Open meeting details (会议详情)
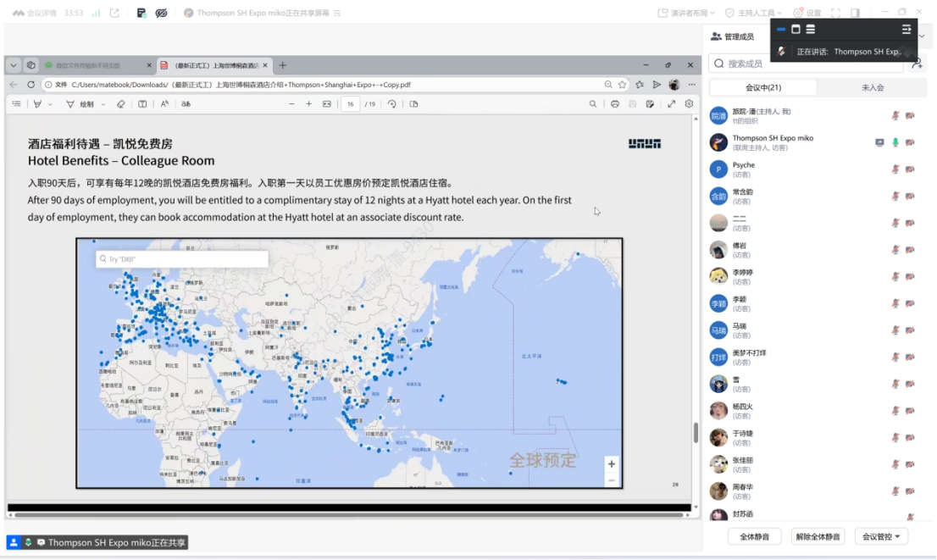This screenshot has width=937, height=560. pos(35,13)
